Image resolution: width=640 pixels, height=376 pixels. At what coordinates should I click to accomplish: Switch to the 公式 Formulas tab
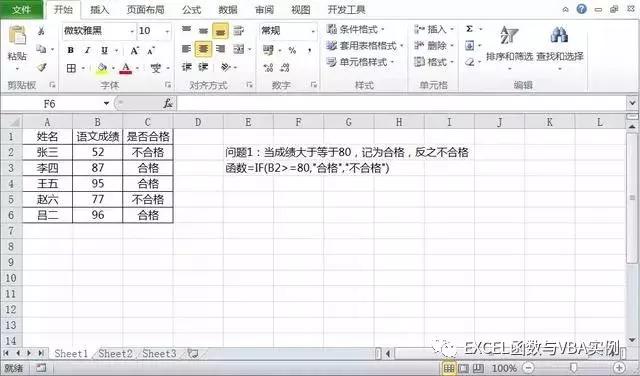pos(191,9)
